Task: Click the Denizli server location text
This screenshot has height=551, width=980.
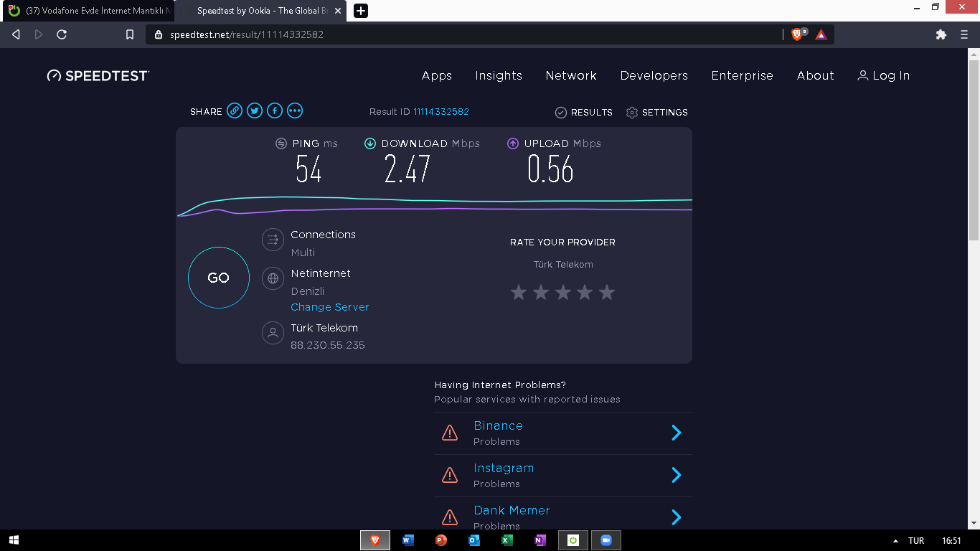Action: click(x=308, y=291)
